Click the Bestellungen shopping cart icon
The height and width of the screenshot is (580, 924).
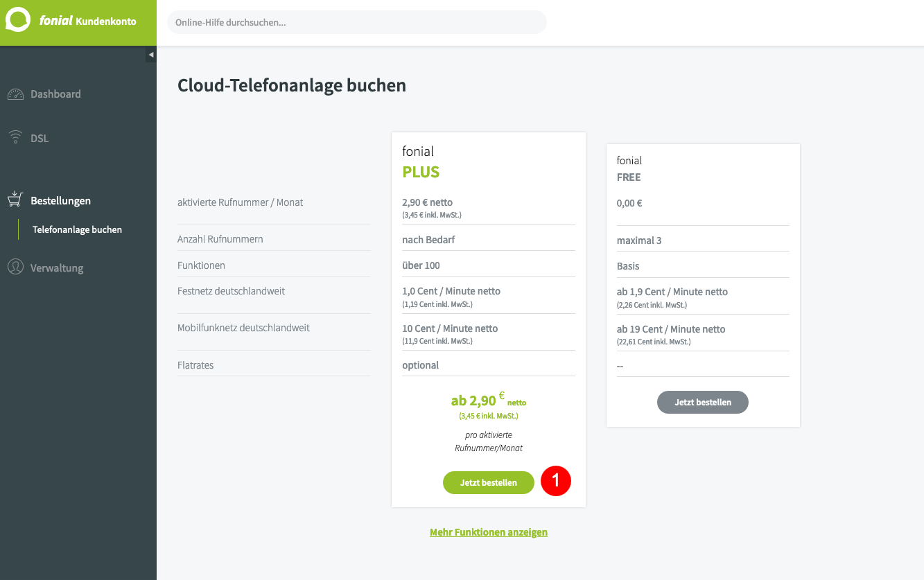coord(15,200)
